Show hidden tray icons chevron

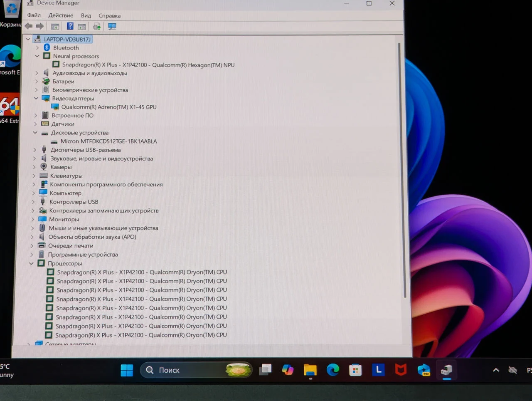click(x=496, y=370)
